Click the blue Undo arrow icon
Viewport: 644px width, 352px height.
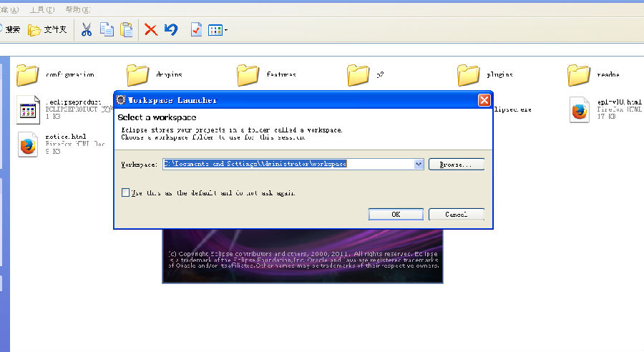pos(171,29)
